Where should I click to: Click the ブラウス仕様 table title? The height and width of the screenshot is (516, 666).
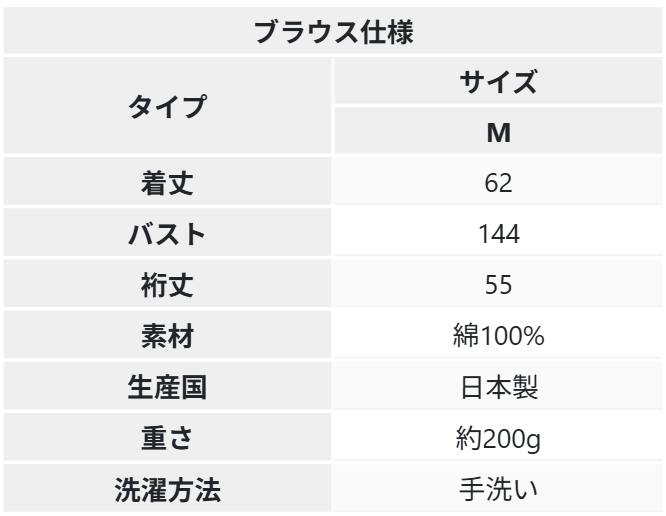coord(333,31)
